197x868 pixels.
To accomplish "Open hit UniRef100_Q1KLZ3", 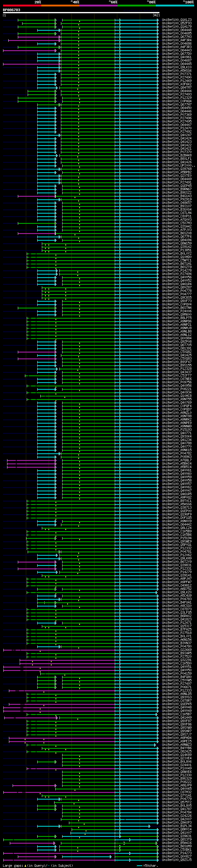I will pos(177,20).
